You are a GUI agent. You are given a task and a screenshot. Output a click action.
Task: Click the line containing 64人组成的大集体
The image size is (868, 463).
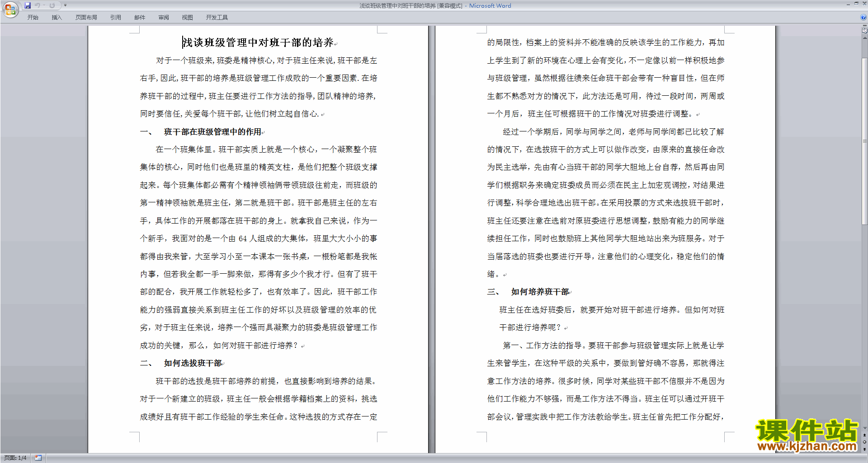tap(259, 239)
